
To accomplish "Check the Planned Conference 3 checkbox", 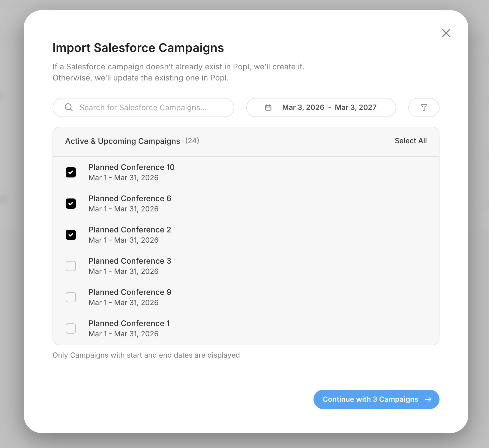I will point(71,266).
